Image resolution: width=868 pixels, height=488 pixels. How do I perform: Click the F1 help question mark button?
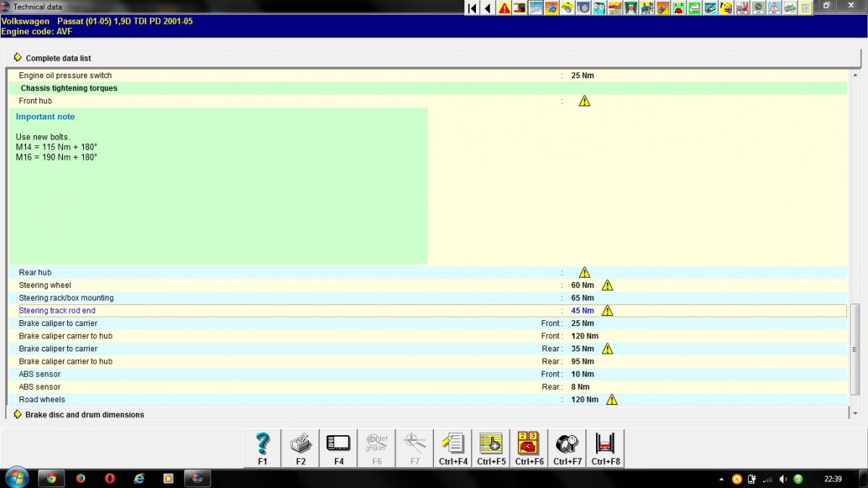click(263, 448)
